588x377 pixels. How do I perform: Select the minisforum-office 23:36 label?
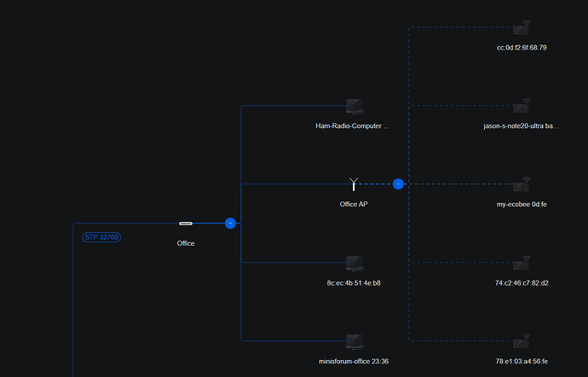354,362
